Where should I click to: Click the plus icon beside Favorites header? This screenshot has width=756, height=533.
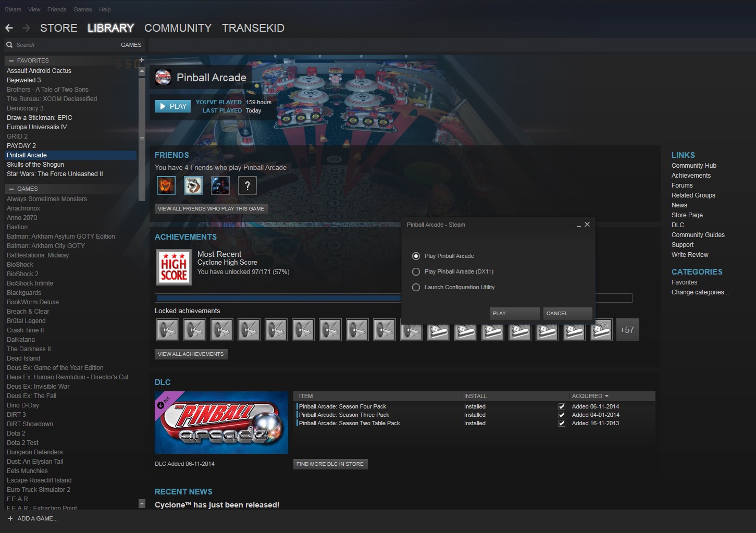(x=142, y=60)
